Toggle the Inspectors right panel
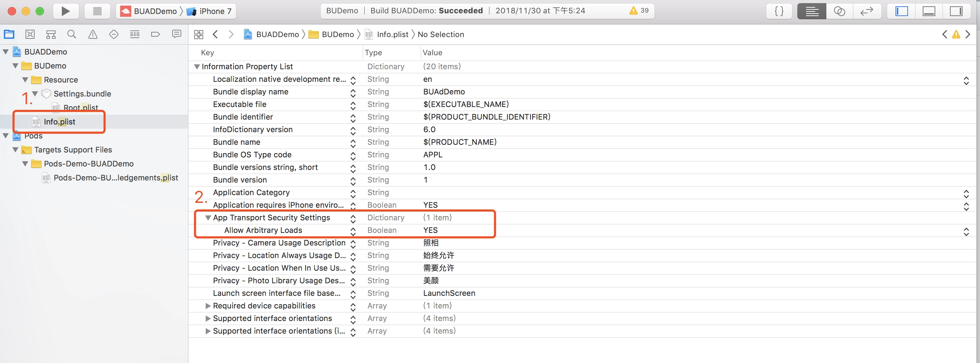The image size is (980, 363). pyautogui.click(x=956, y=11)
